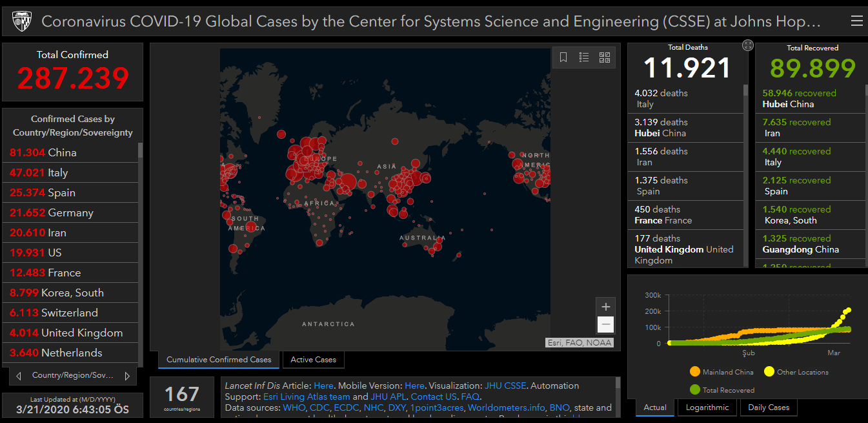Open the DXY data source link

pos(396,408)
